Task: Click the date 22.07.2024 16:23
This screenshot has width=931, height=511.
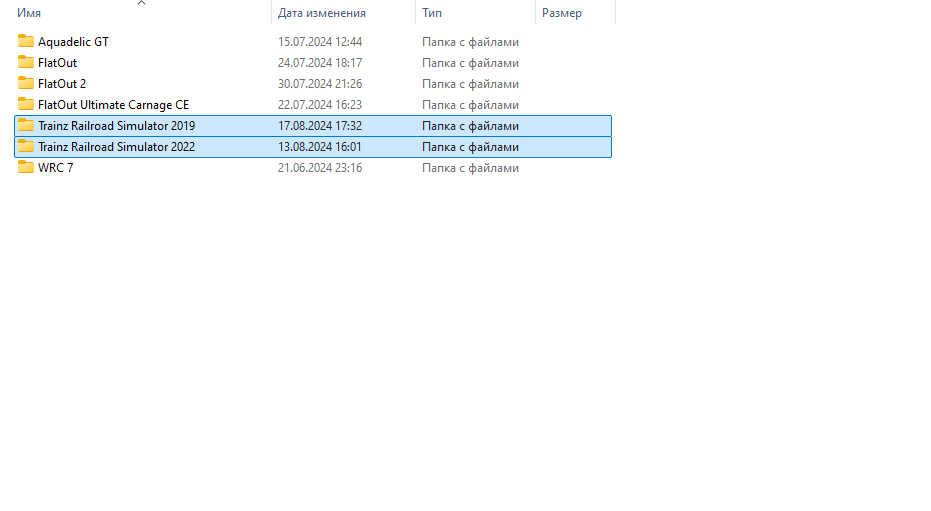Action: tap(320, 105)
